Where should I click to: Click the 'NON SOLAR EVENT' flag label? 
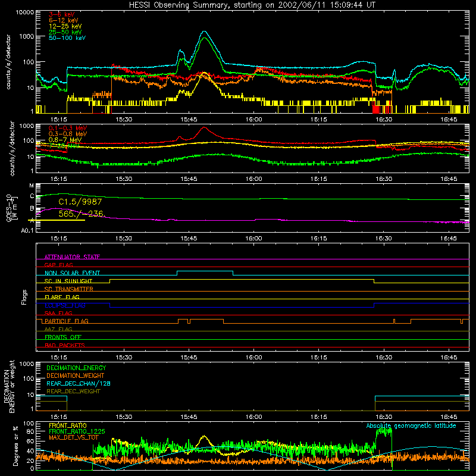(x=72, y=273)
